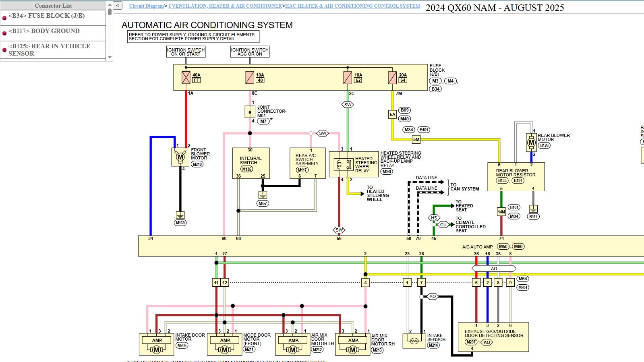Click the 2024 QX60 NAM August 2025 heading
Image resolution: width=644 pixels, height=362 pixels.
click(x=495, y=8)
